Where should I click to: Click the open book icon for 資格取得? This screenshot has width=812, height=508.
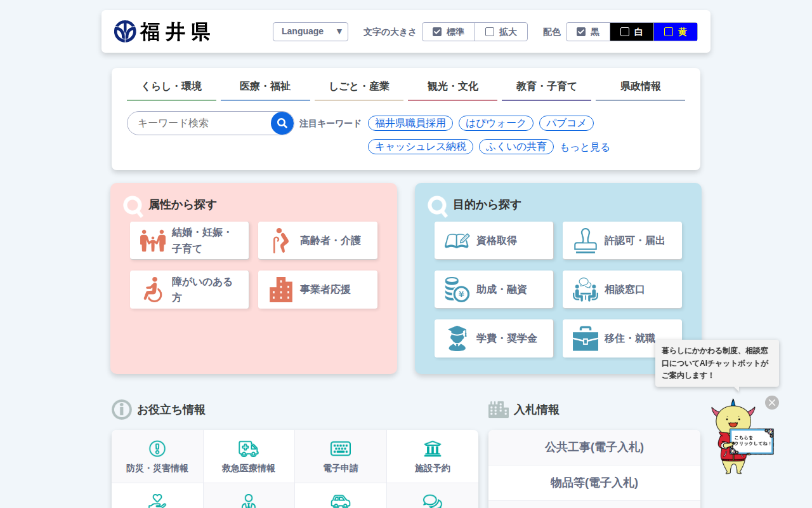(457, 241)
